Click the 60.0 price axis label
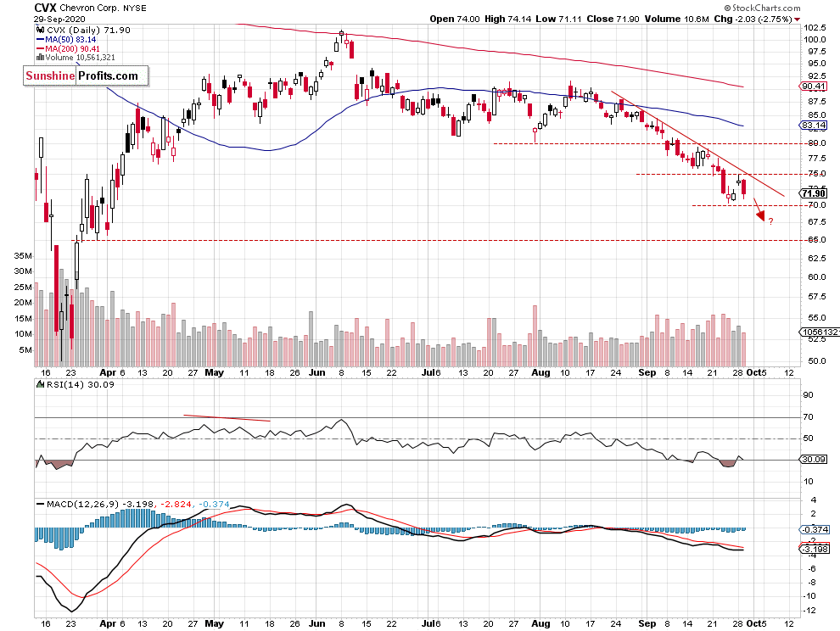 tap(816, 277)
